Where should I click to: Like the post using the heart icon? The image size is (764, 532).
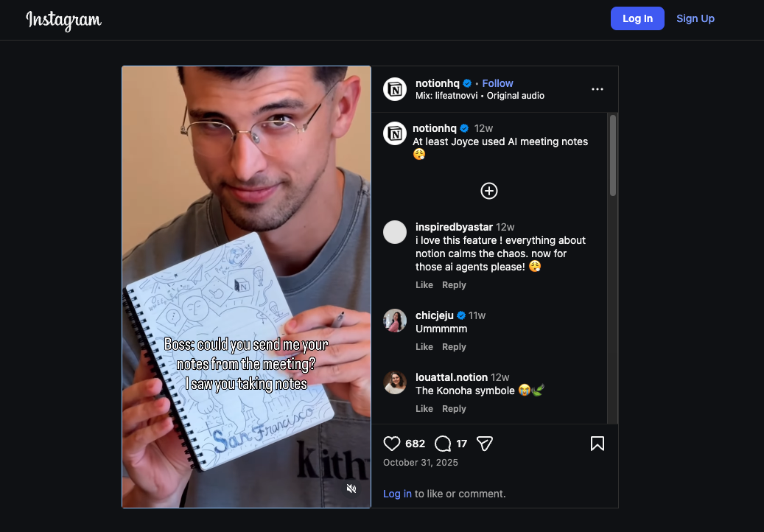pyautogui.click(x=391, y=444)
